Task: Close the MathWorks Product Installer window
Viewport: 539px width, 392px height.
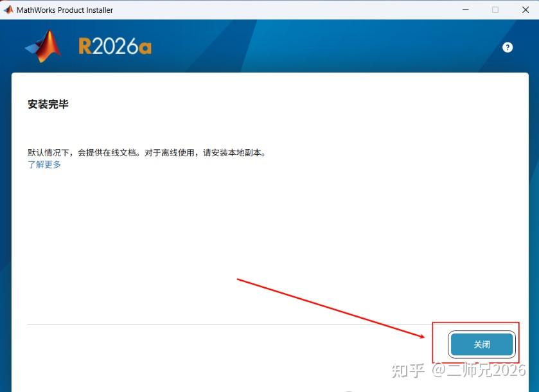Action: point(526,10)
